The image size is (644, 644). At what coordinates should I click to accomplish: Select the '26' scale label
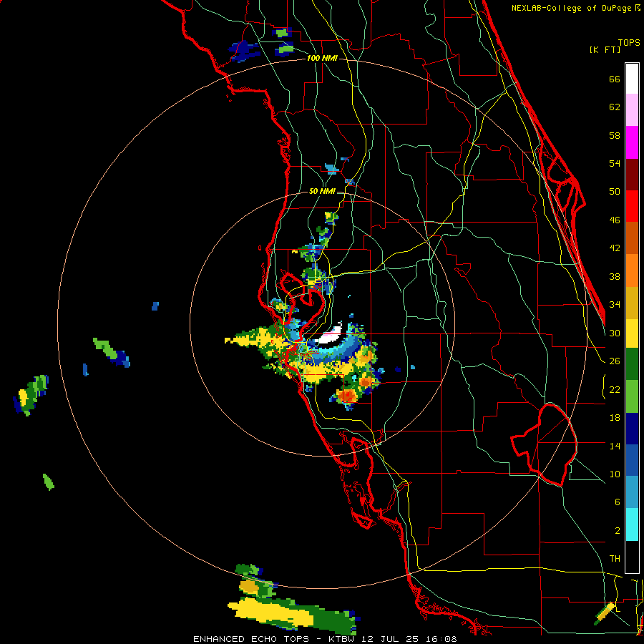tap(615, 361)
